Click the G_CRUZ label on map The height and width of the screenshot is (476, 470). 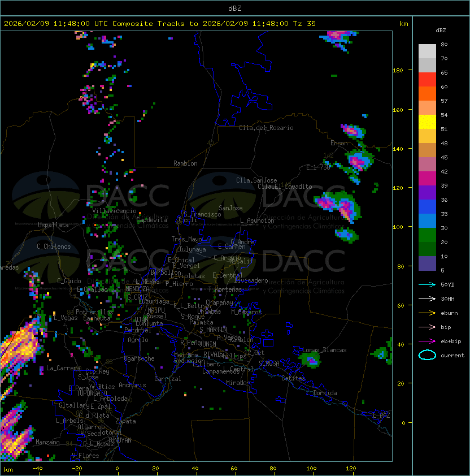pyautogui.click(x=137, y=297)
